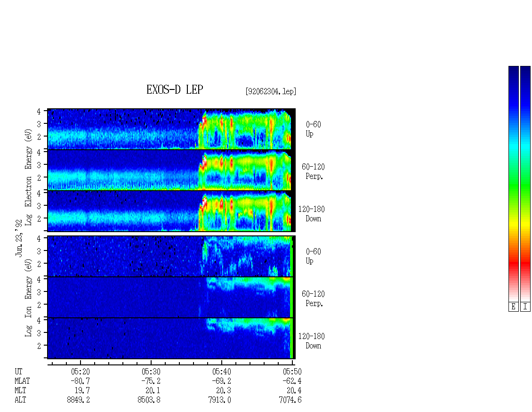This screenshot has width=532, height=412.
Task: Click the EXOS-D LEP plot title
Action: (175, 89)
